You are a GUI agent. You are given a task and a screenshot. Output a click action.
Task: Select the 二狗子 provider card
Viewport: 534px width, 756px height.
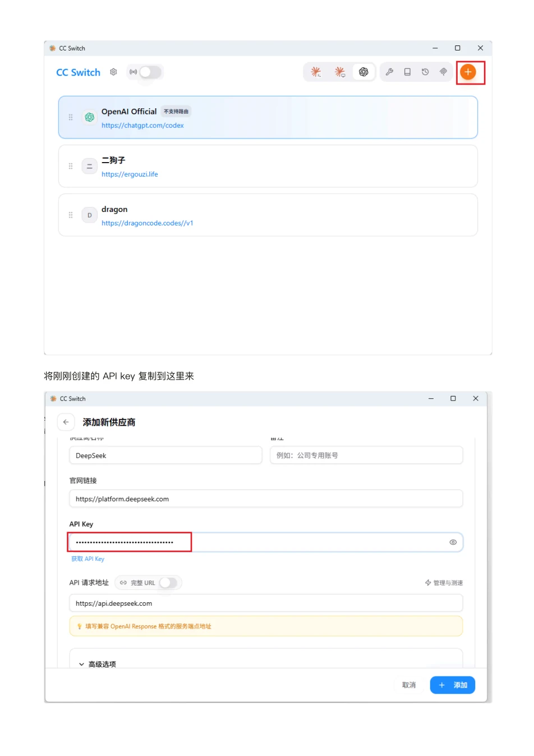coord(268,166)
